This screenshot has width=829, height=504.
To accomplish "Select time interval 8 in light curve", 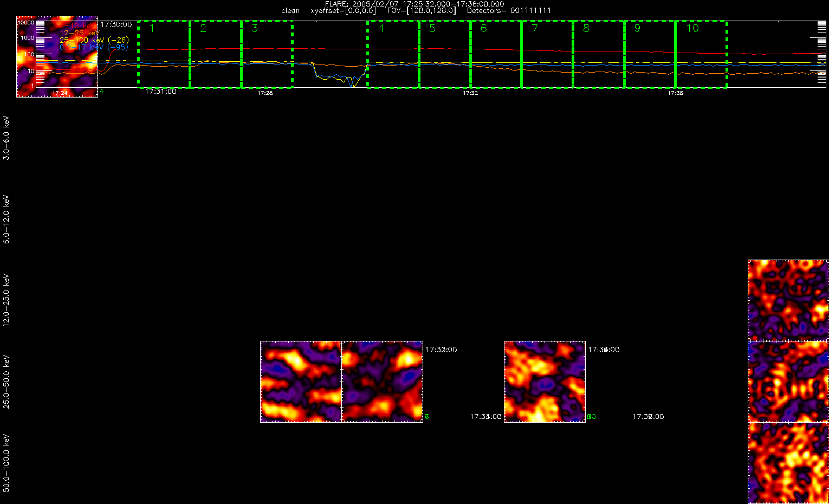I will pos(598,54).
